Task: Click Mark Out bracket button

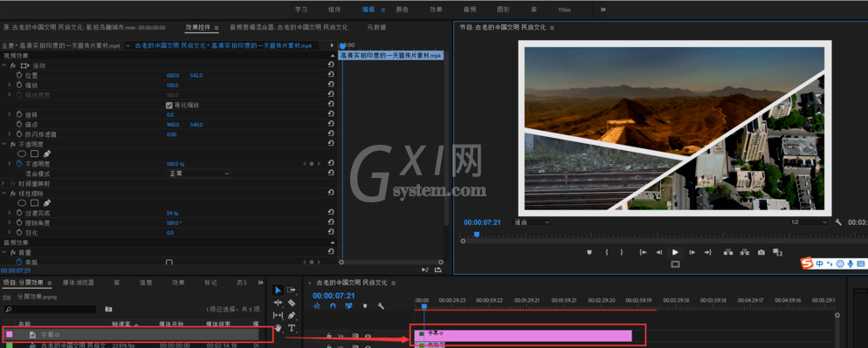Action: [x=622, y=252]
